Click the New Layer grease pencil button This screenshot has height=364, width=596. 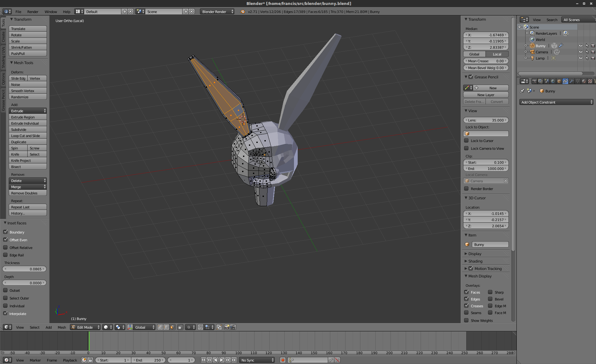tap(486, 95)
